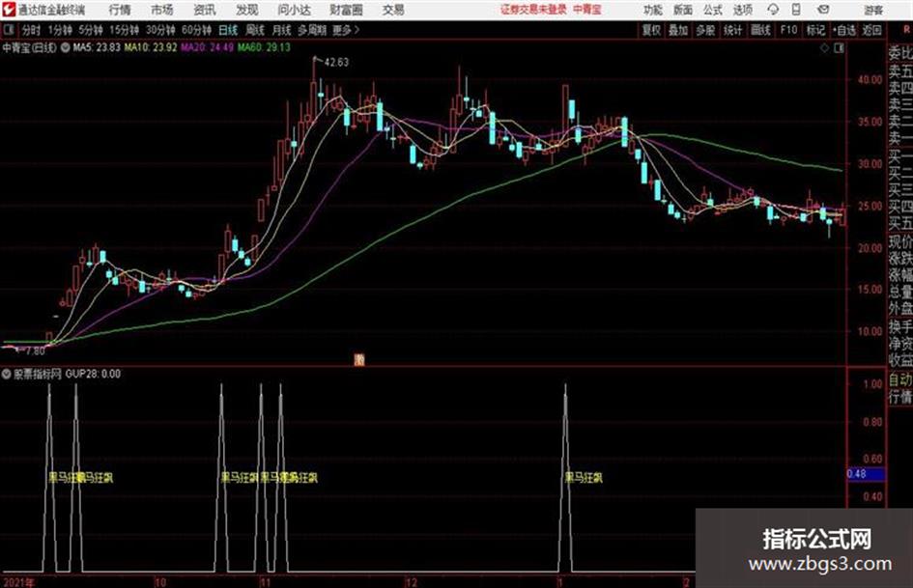Click the 12 month marker on date axis
913x588 pixels.
411,582
